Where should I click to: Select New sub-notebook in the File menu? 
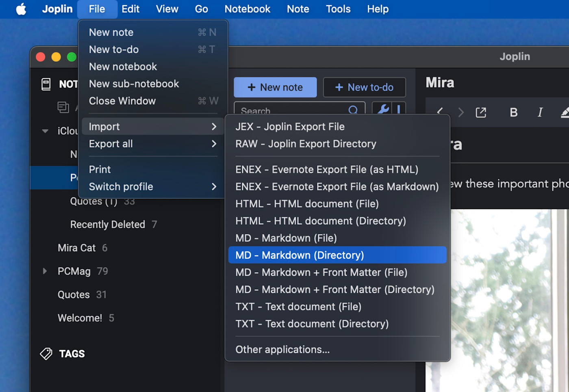(153, 84)
